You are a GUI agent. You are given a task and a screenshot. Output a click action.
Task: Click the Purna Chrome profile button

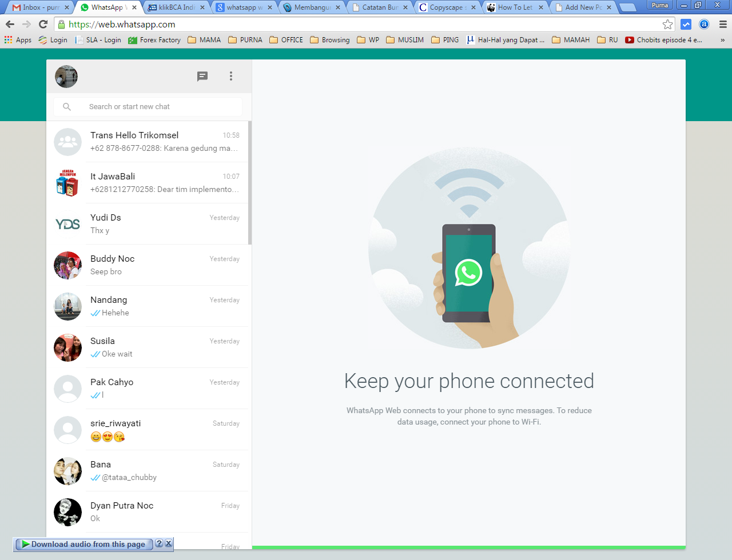click(659, 5)
